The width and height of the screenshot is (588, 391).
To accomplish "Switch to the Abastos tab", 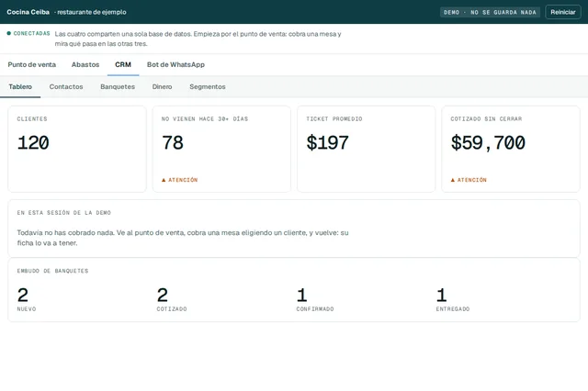I will click(85, 64).
